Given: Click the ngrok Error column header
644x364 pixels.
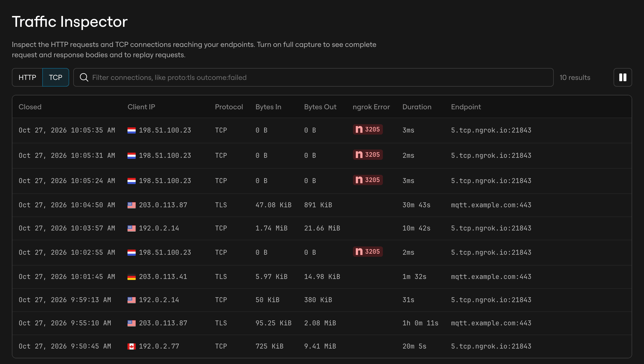Looking at the screenshot, I should click(371, 107).
